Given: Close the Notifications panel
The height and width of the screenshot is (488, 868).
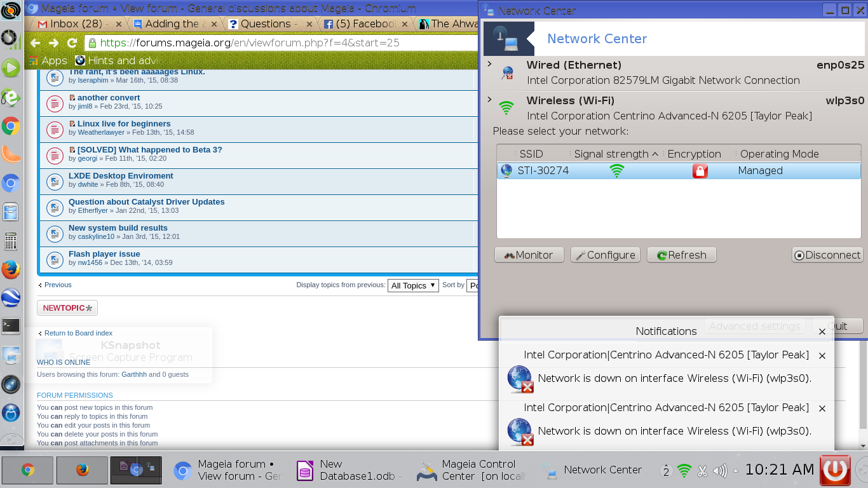Looking at the screenshot, I should [822, 331].
